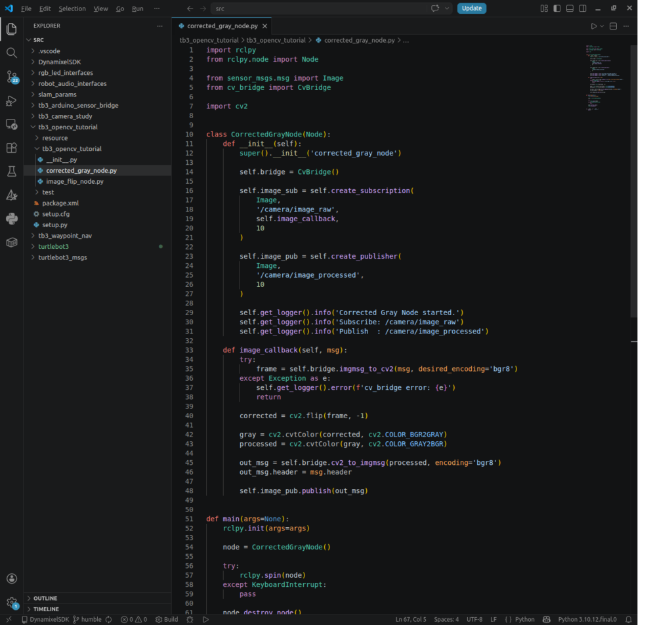Open the overflow menu after Run
This screenshot has height=625, width=672.
pyautogui.click(x=157, y=9)
